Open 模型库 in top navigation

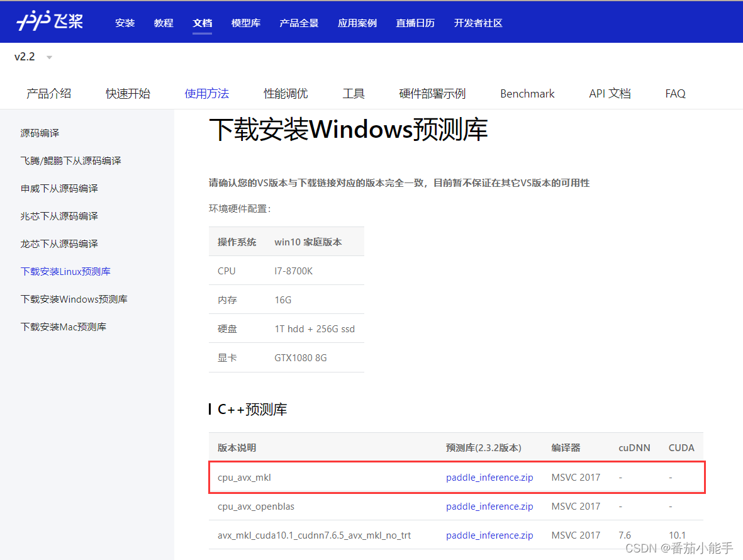(x=246, y=23)
